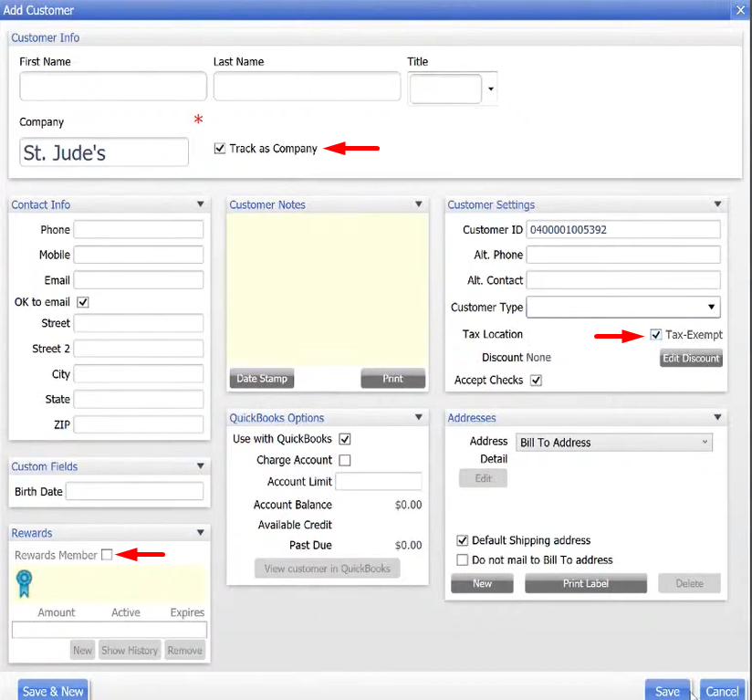The image size is (752, 700).
Task: Click inside the Company input field
Action: click(x=103, y=151)
